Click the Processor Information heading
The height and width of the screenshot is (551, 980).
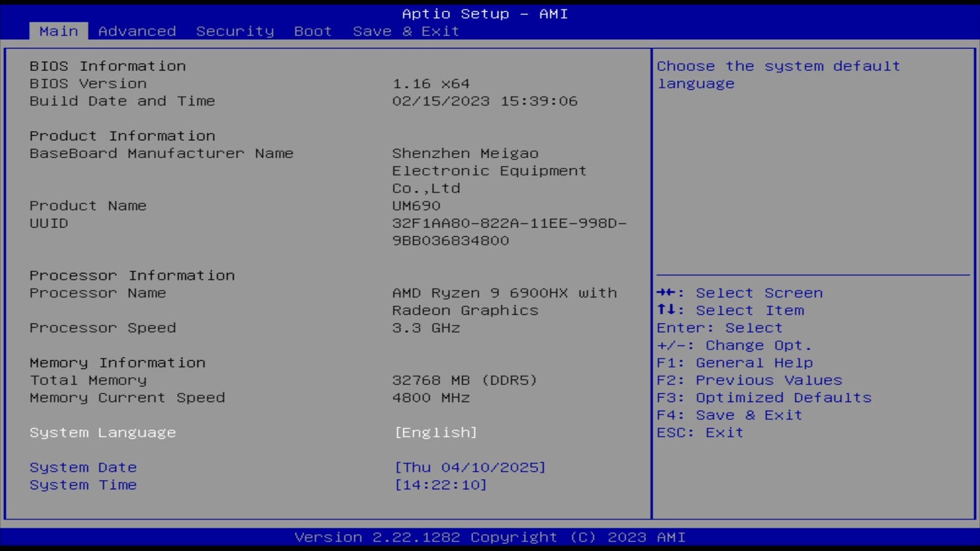coord(132,275)
